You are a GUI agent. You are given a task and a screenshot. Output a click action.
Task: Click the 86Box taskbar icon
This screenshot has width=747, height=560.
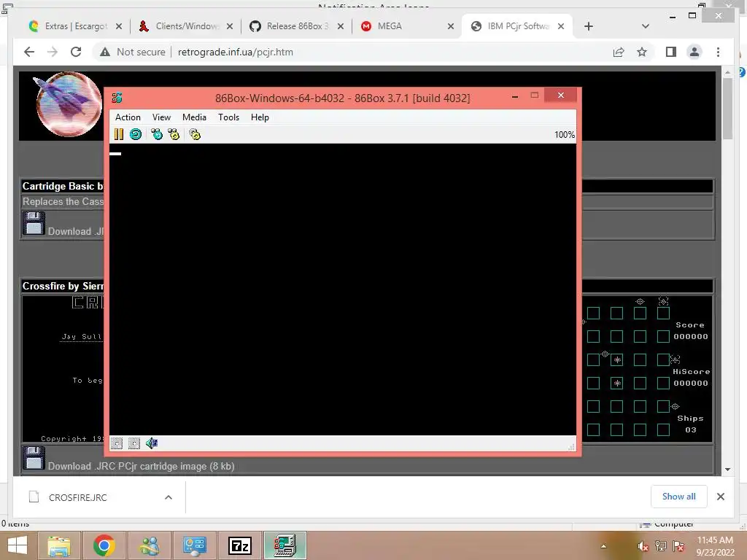pos(285,545)
